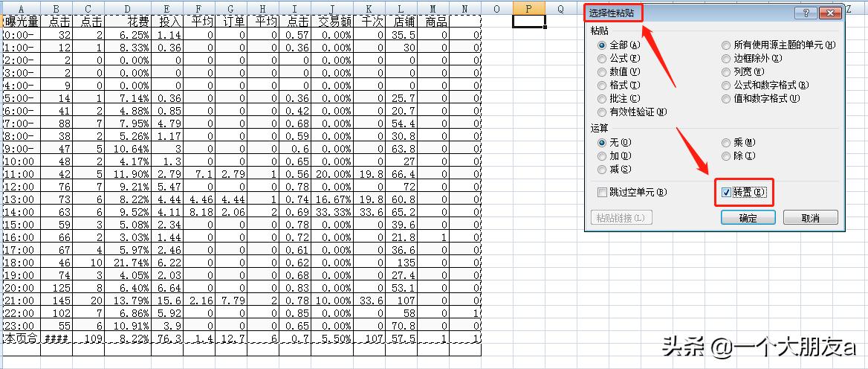This screenshot has height=369, width=868.
Task: Click the #### cell in the total row
Action: 56,338
